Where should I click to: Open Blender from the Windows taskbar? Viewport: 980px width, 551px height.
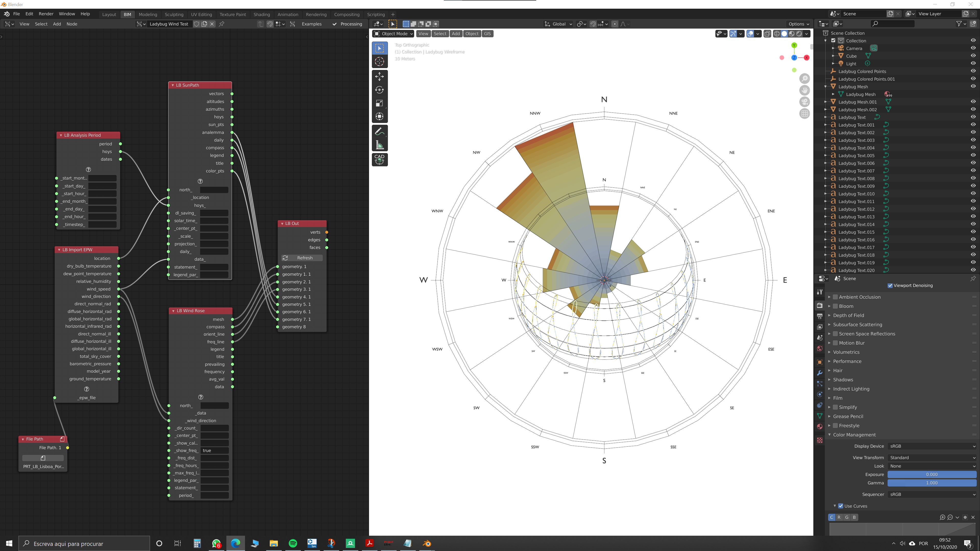click(x=427, y=543)
